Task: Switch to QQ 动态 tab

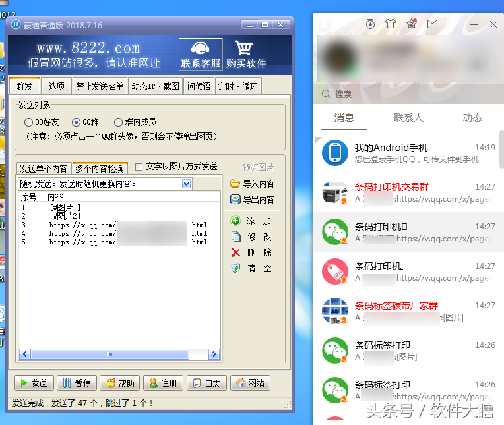Action: [472, 118]
